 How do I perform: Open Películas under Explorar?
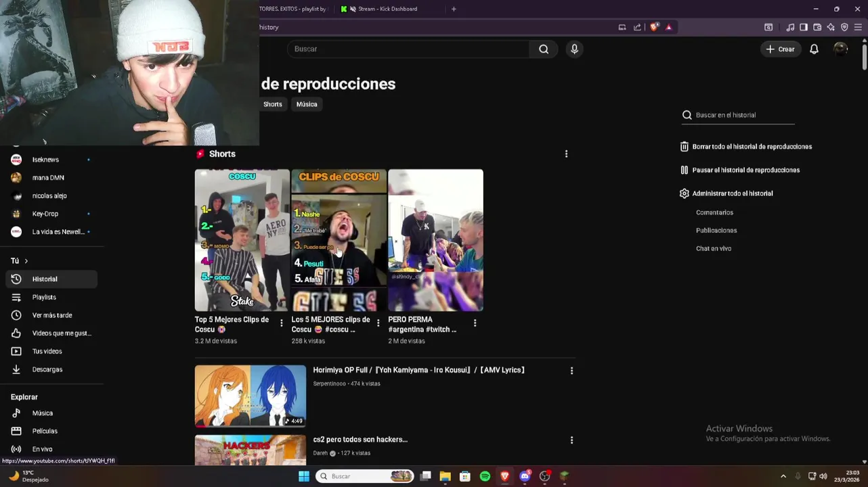51,432
